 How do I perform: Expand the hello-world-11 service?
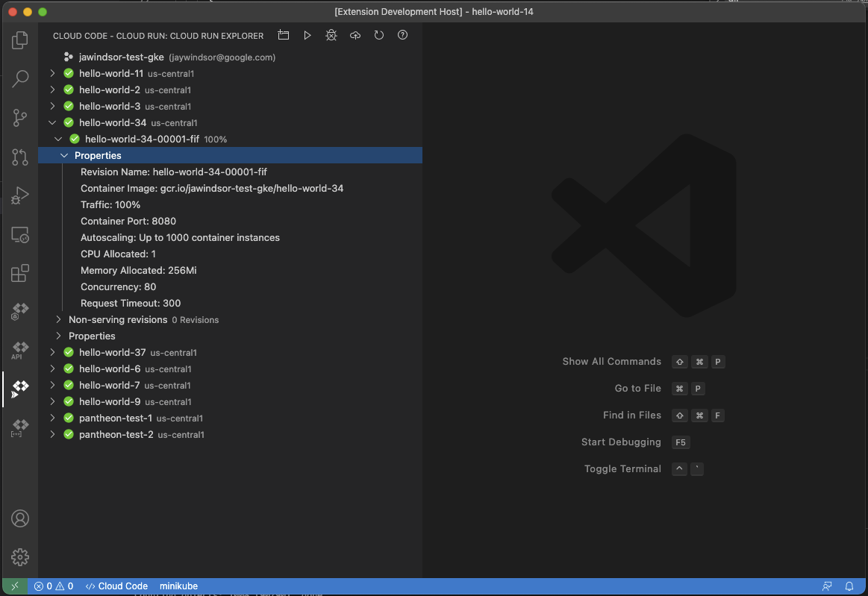tap(52, 73)
